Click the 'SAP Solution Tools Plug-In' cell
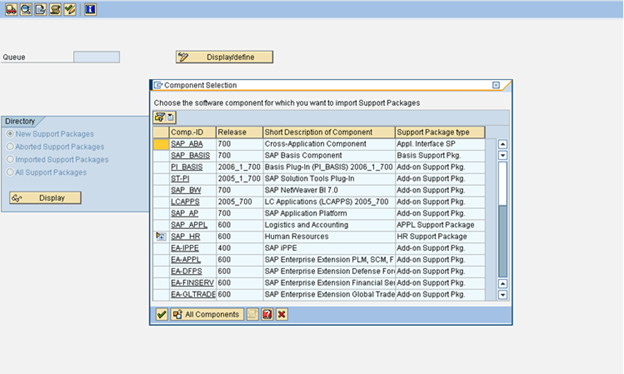Screen dimensions: 624x374 point(329,179)
